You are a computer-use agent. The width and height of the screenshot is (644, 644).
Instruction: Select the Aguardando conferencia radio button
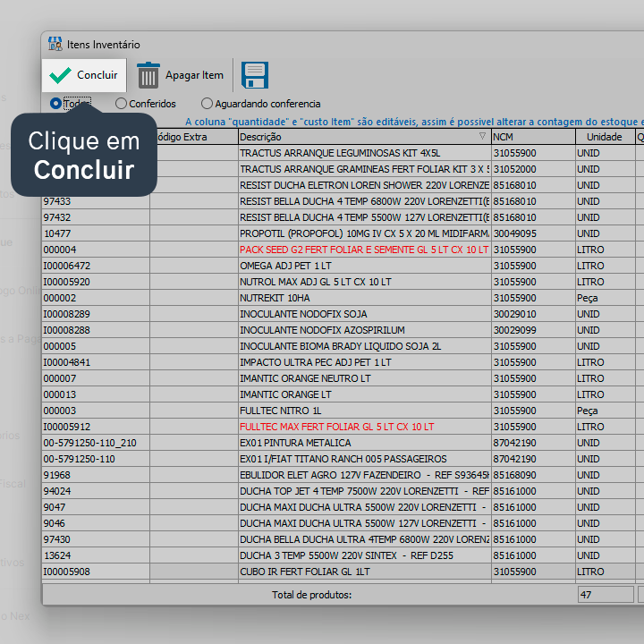tap(207, 104)
